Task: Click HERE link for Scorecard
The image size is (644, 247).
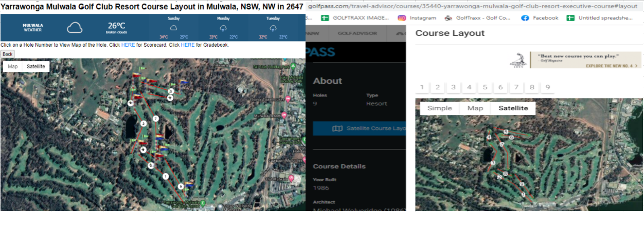Action: (128, 45)
